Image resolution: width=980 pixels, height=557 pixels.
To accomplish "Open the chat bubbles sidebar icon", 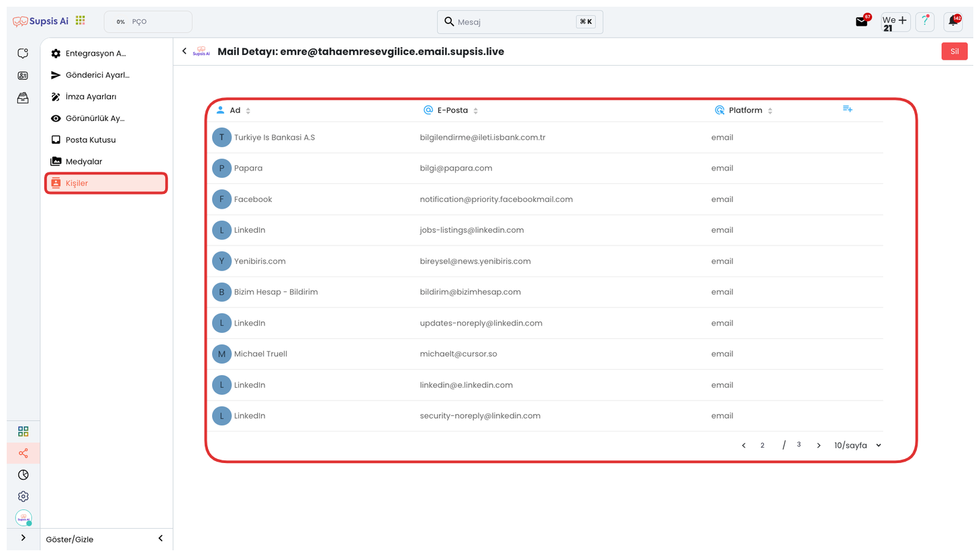I will click(x=23, y=54).
